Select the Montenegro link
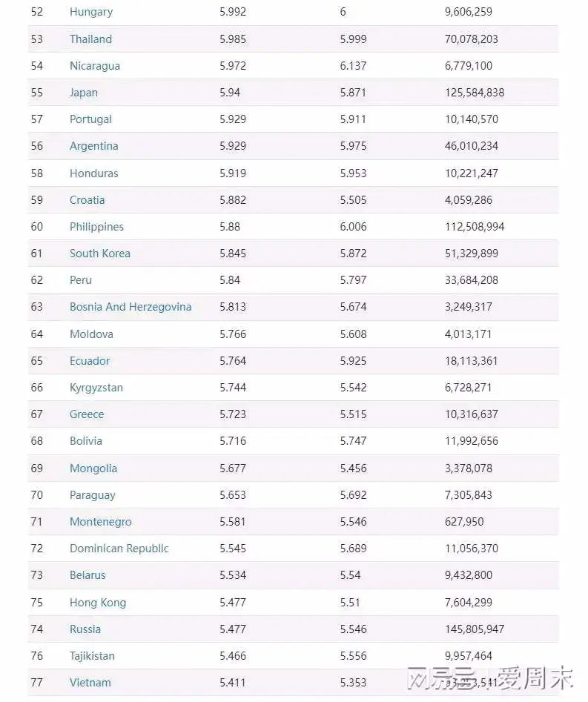 pyautogui.click(x=100, y=522)
